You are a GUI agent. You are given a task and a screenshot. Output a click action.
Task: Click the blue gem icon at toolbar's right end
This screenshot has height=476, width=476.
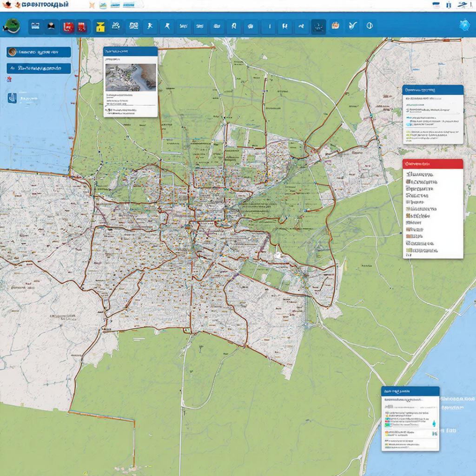pyautogui.click(x=464, y=26)
